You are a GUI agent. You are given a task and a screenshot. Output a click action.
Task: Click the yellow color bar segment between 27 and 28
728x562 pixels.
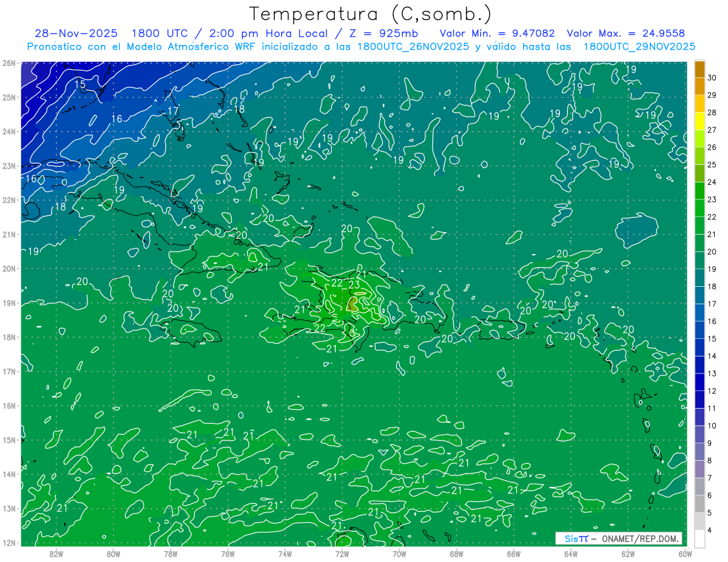coord(699,121)
